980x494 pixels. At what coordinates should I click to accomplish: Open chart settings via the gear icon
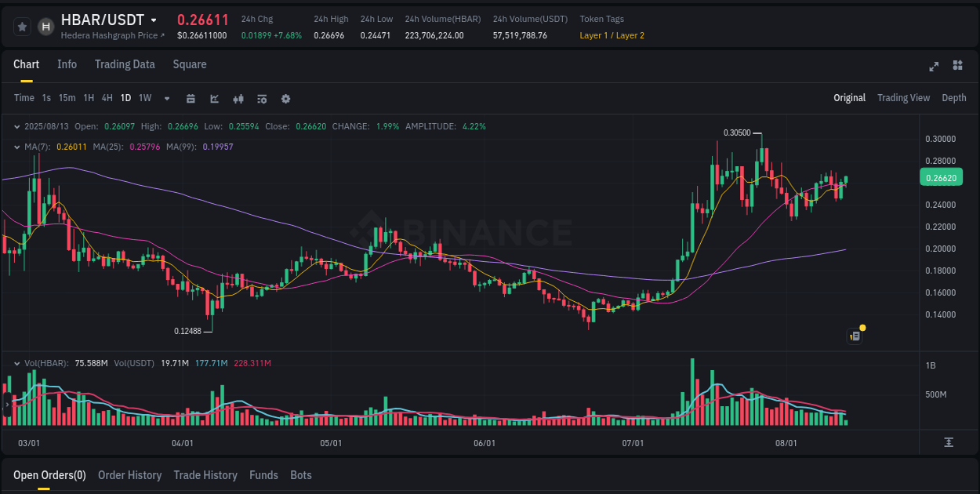coord(285,98)
